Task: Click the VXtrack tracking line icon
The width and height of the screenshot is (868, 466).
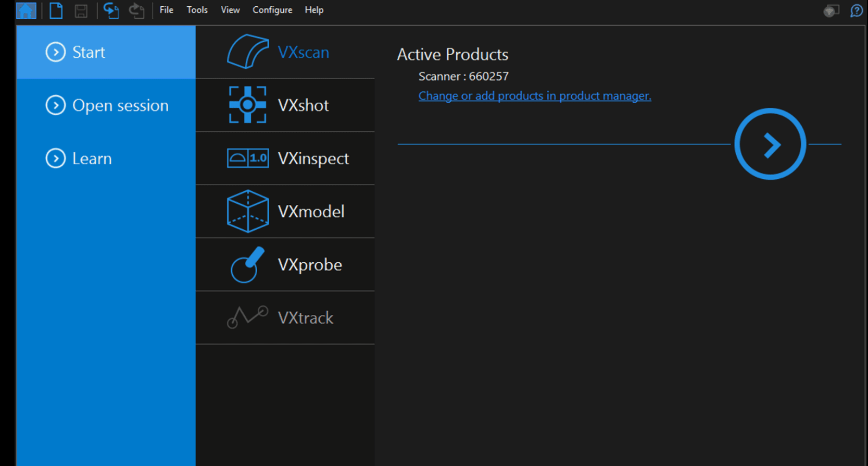Action: (x=247, y=317)
